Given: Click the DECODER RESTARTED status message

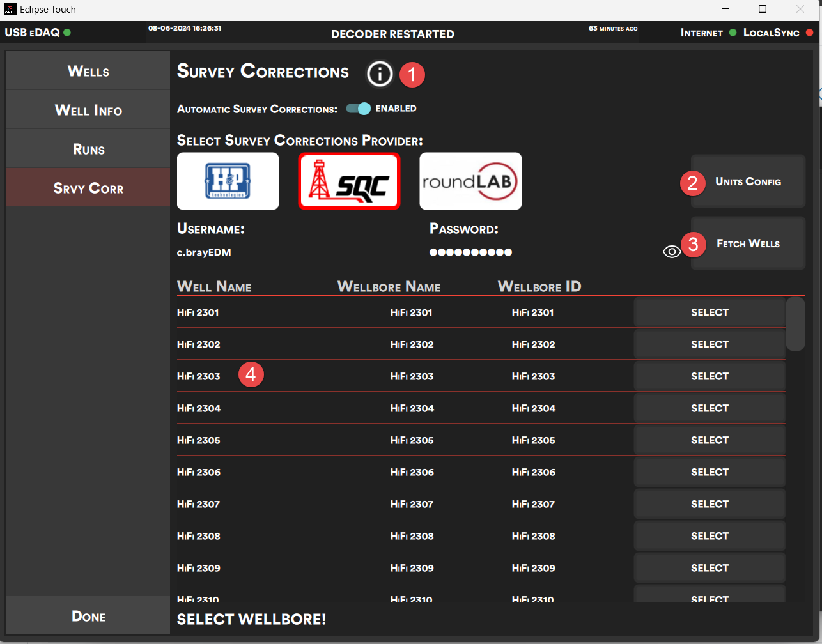Looking at the screenshot, I should pyautogui.click(x=392, y=34).
